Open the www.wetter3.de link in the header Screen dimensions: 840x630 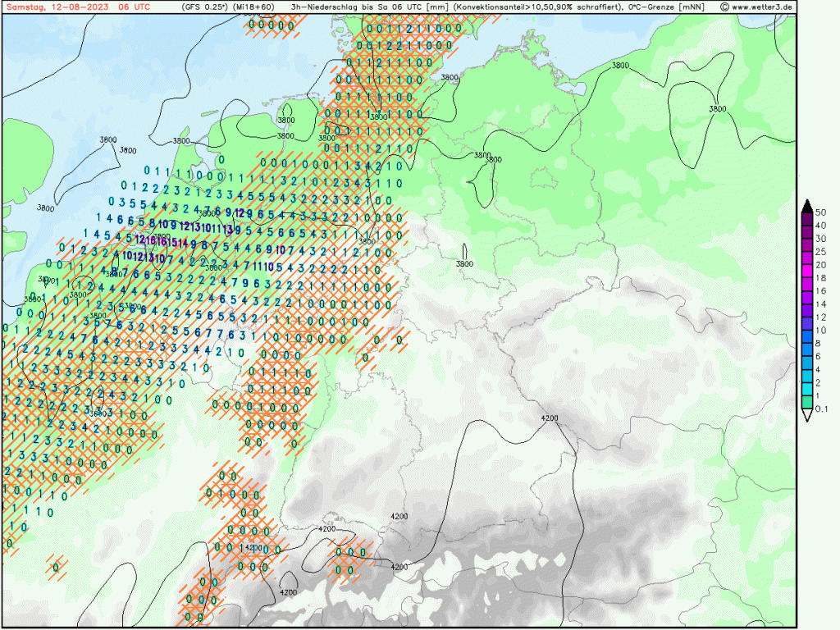(762, 7)
